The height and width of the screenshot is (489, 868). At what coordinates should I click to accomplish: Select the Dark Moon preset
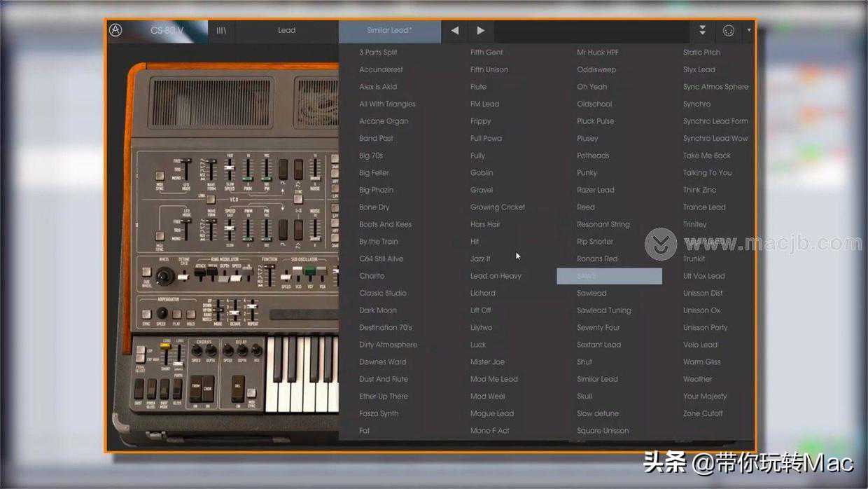(x=377, y=310)
